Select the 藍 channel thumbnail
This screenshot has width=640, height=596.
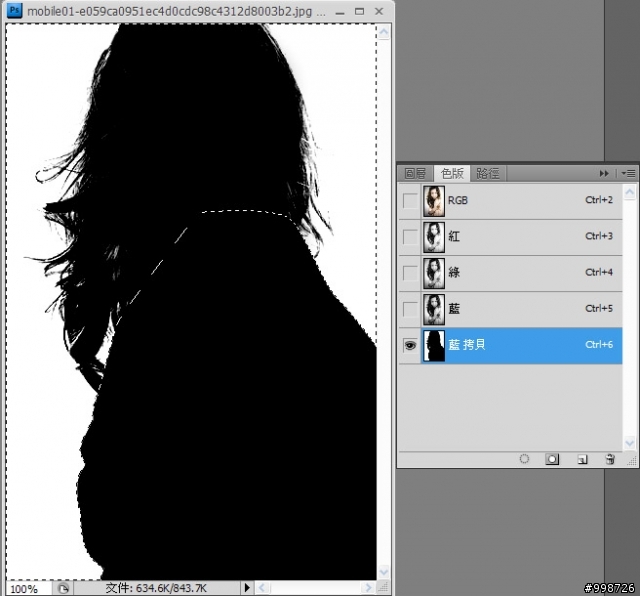434,309
